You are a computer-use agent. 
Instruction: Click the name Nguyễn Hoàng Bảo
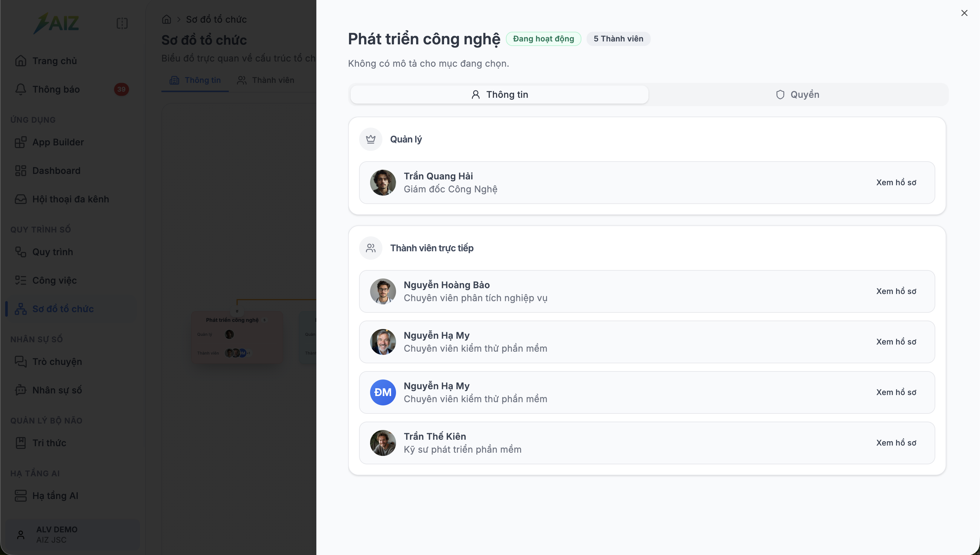tap(447, 285)
